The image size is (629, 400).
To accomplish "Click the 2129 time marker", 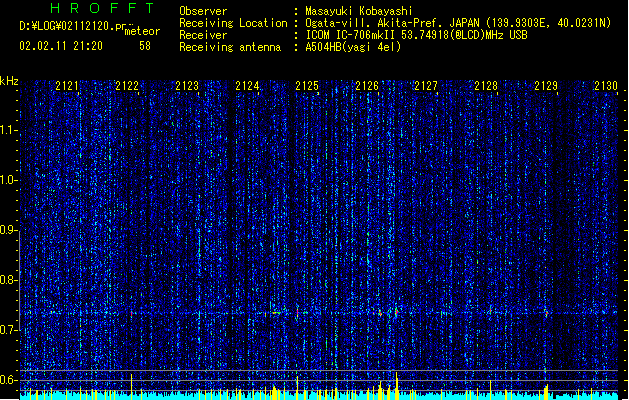I will coord(546,86).
